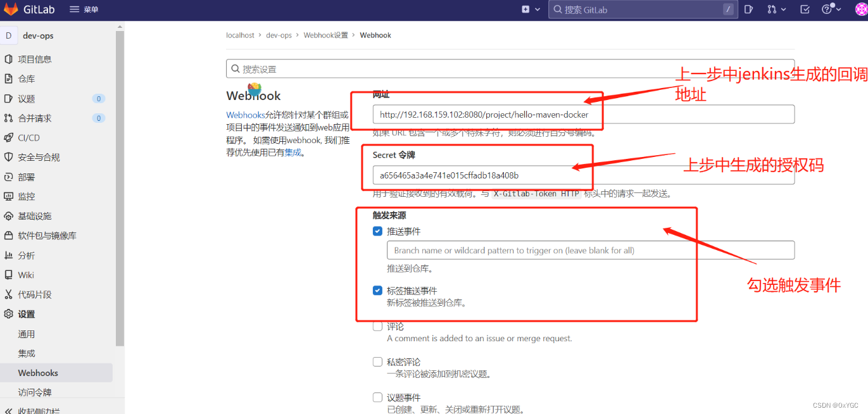The height and width of the screenshot is (414, 868).
Task: Open the merge requests top bar icon
Action: [x=772, y=9]
